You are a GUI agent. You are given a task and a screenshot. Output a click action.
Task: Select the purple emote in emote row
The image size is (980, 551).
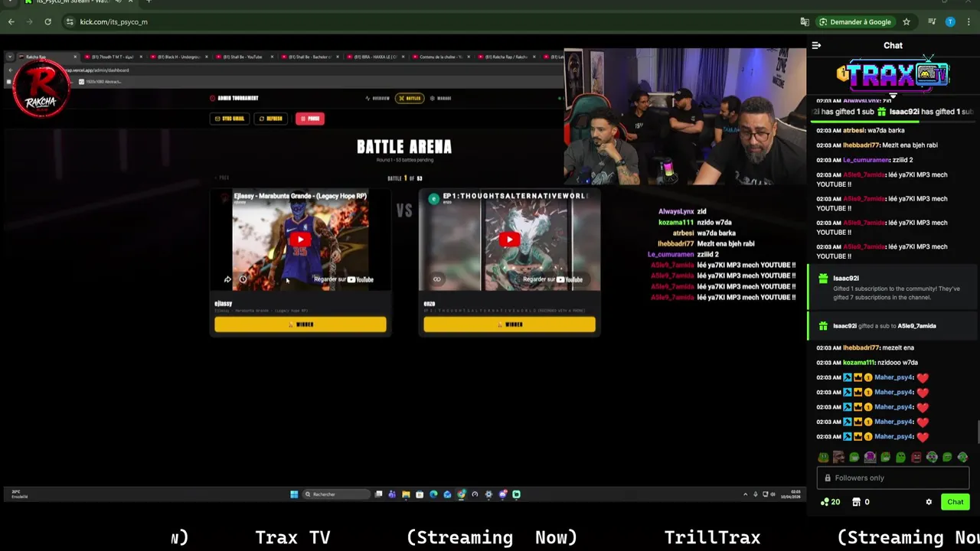(x=870, y=458)
